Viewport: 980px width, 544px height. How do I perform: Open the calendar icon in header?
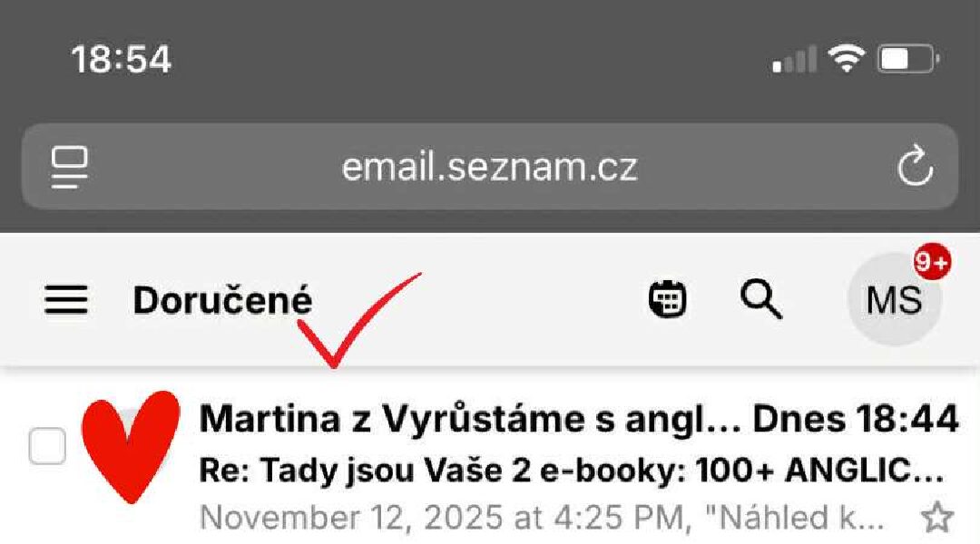click(x=668, y=299)
